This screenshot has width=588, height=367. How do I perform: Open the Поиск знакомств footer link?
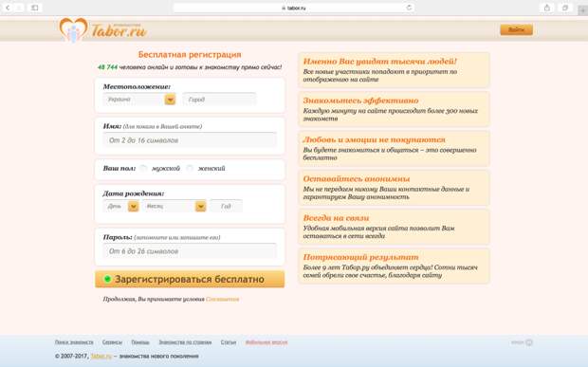coord(74,342)
